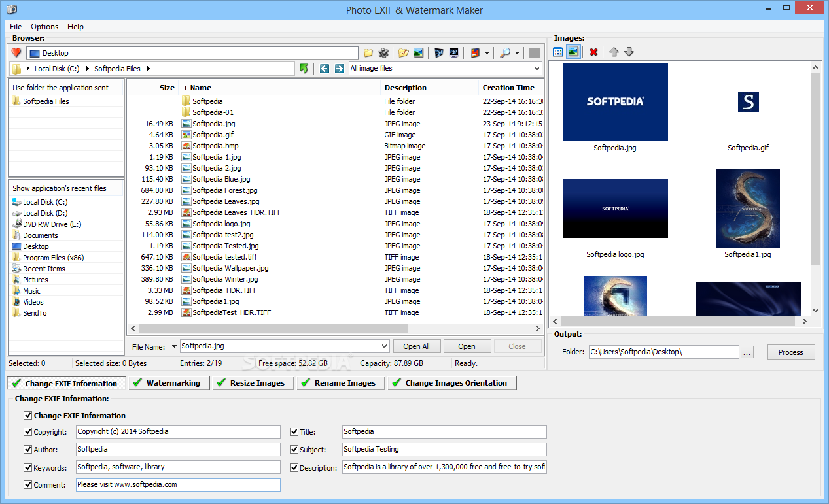Screen dimensions: 829x504
Task: Click the small arrow next to File Name label
Action: click(174, 347)
